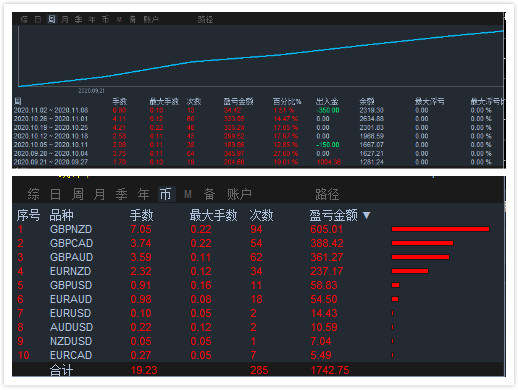The image size is (518, 390).
Task: Click the green -350.00 withdrawal value
Action: tap(328, 110)
